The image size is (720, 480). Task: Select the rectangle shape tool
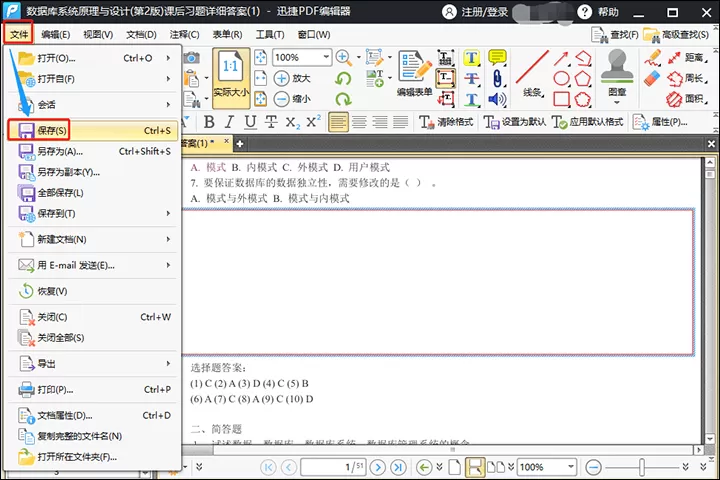click(561, 99)
